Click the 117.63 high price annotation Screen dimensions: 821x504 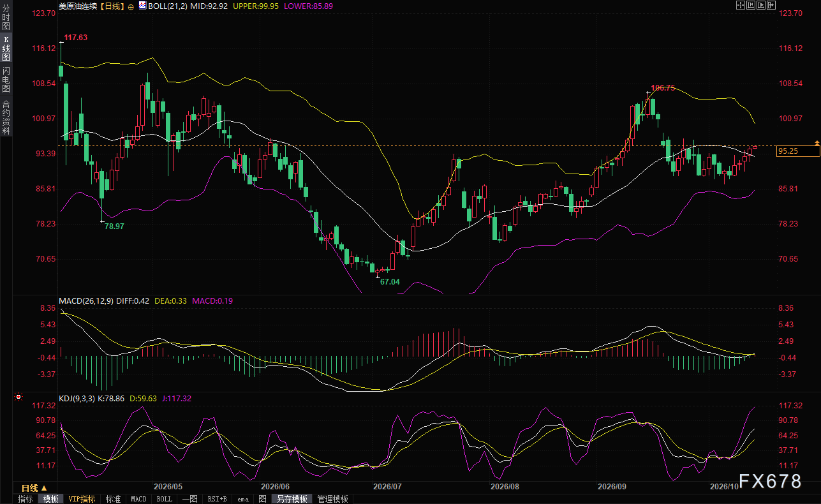pyautogui.click(x=77, y=38)
